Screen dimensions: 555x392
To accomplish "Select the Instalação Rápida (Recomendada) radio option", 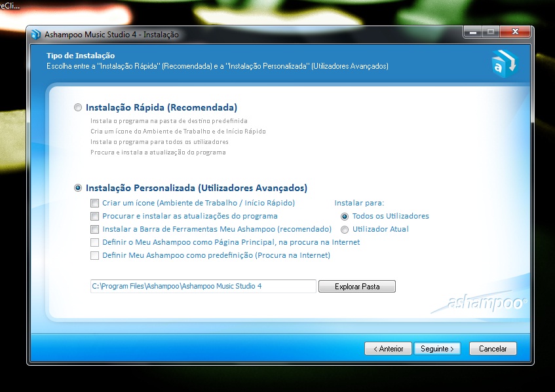I will [78, 107].
